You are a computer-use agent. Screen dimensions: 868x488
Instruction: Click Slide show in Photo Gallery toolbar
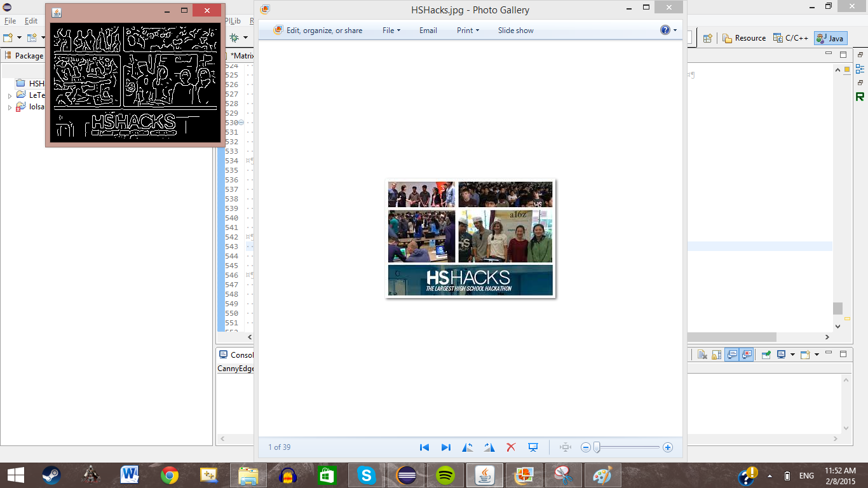tap(516, 30)
